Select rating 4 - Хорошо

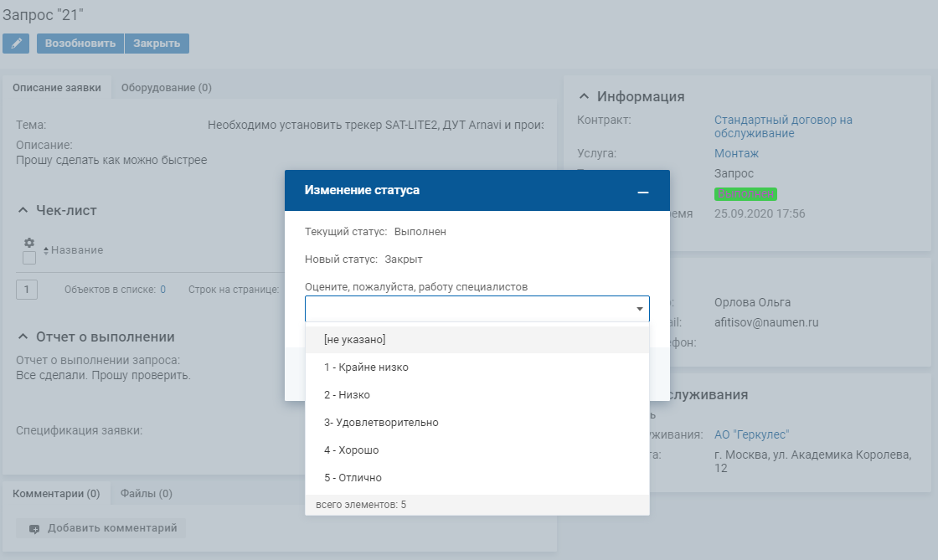click(477, 450)
